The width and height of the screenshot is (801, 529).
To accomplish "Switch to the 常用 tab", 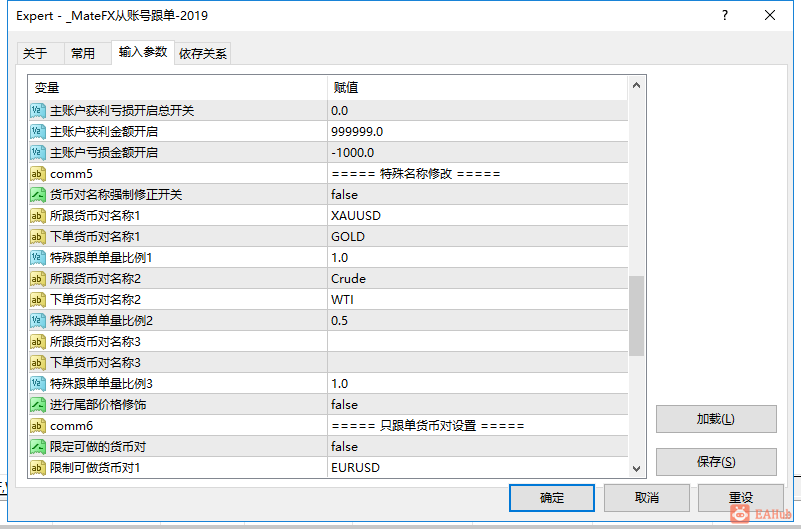I will pyautogui.click(x=87, y=53).
